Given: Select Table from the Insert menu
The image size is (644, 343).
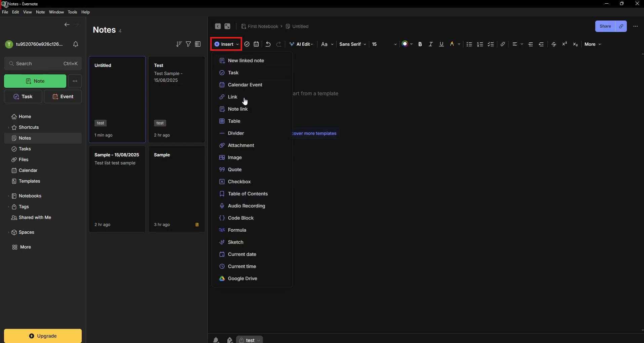Looking at the screenshot, I should point(252,121).
